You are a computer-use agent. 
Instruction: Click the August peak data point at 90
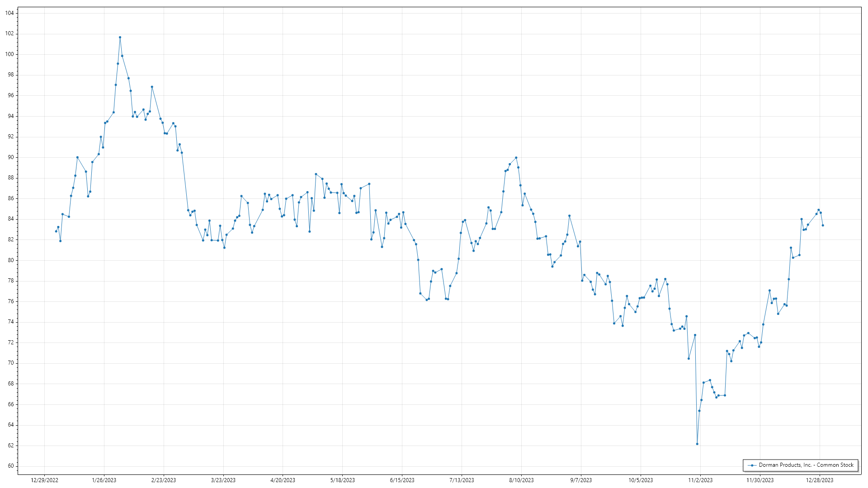point(516,158)
